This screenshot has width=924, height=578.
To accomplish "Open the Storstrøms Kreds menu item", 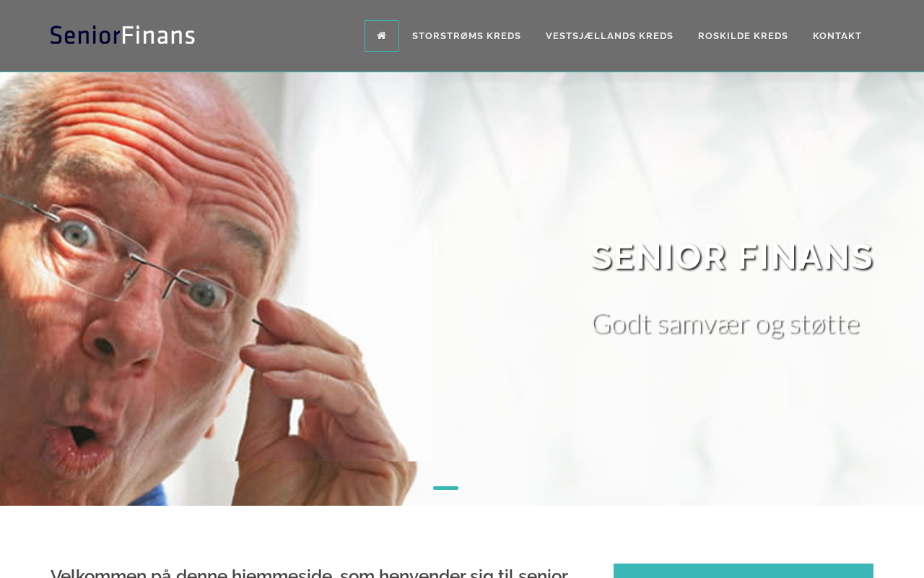I will point(466,36).
